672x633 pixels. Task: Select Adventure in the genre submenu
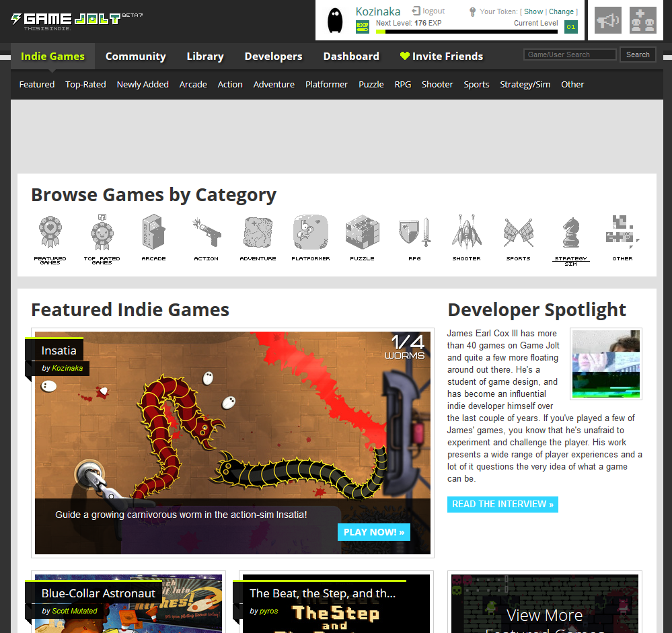(274, 85)
